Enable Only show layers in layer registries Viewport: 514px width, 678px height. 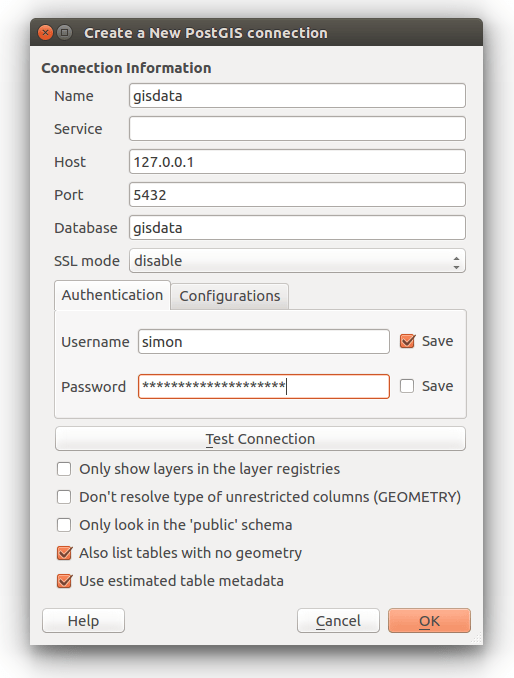click(x=64, y=469)
